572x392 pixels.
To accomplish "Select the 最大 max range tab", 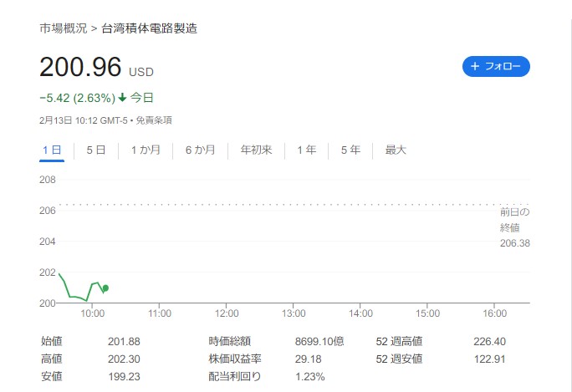I will coord(396,150).
